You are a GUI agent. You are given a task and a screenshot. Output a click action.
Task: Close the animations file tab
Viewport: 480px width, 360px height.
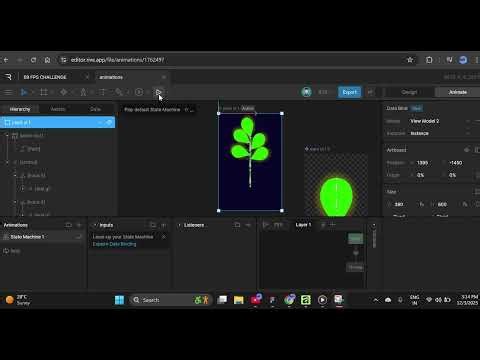click(164, 77)
